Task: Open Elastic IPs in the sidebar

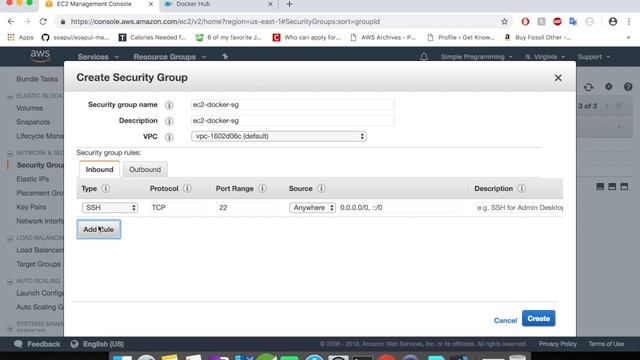Action: coord(33,179)
